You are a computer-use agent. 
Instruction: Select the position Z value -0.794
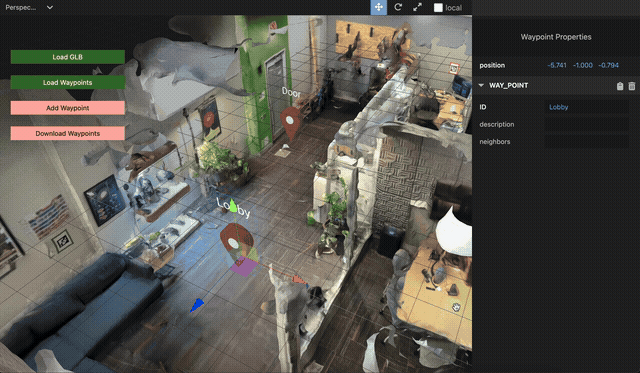point(608,65)
